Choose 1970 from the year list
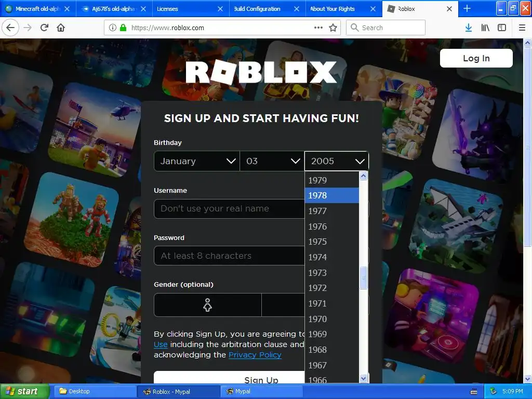 tap(332, 319)
